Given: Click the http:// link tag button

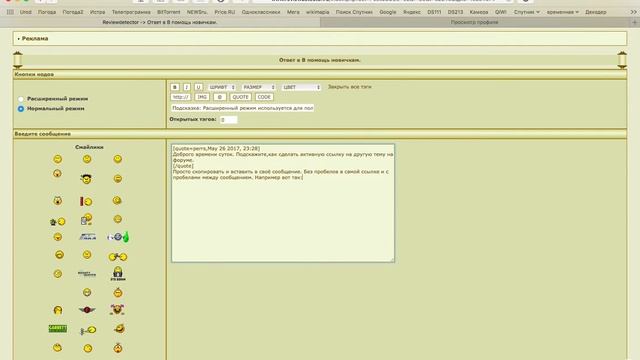Looking at the screenshot, I should coord(180,97).
